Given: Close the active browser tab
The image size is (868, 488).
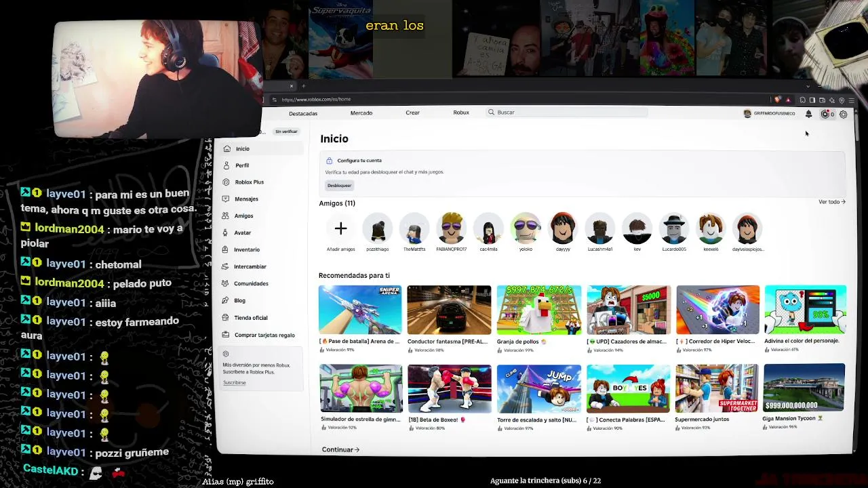Looking at the screenshot, I should (x=292, y=86).
